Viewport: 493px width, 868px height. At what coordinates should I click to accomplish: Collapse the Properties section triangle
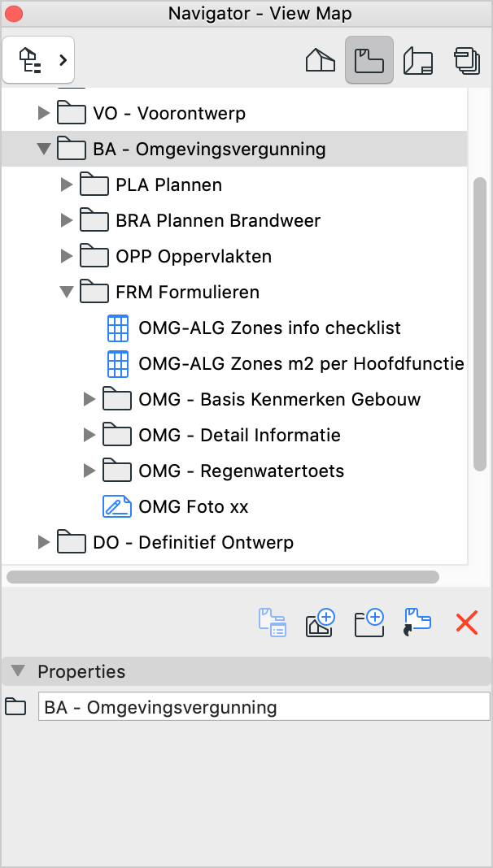(x=18, y=671)
